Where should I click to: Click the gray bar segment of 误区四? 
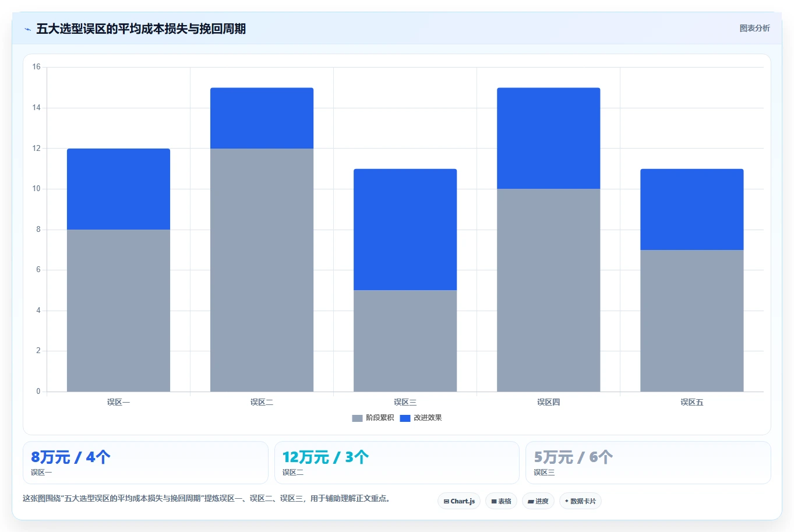click(x=549, y=290)
